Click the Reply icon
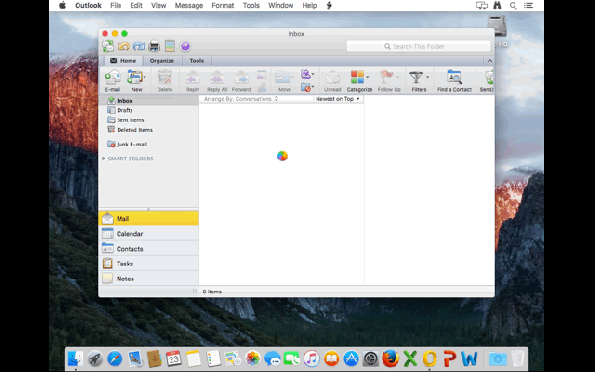595x372 pixels. tap(192, 81)
